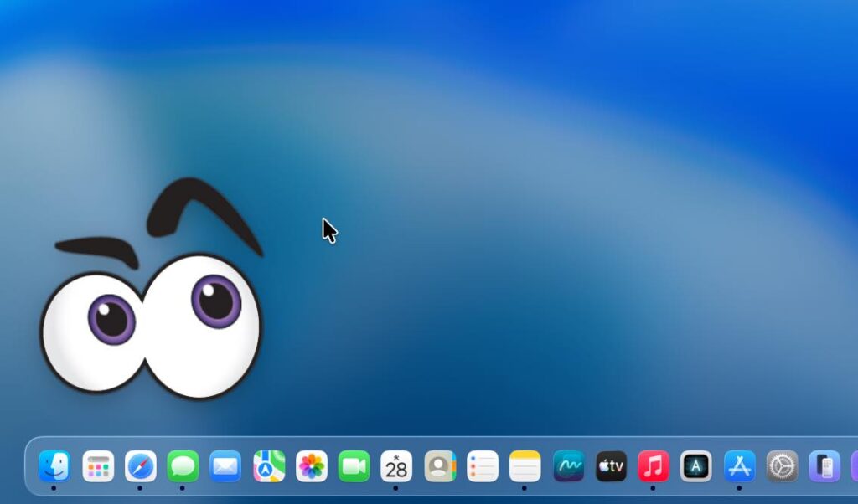Image resolution: width=858 pixels, height=504 pixels.
Task: Open the Freeform app
Action: [569, 466]
